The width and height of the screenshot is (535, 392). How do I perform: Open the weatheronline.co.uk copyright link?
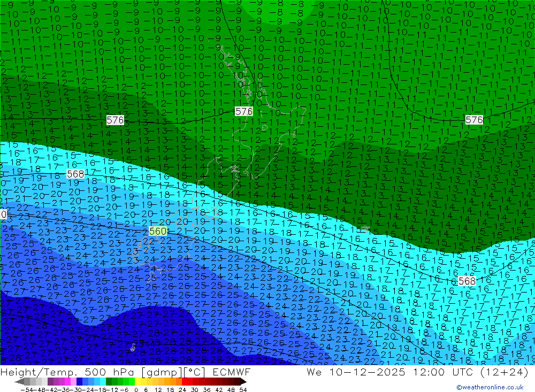490,387
